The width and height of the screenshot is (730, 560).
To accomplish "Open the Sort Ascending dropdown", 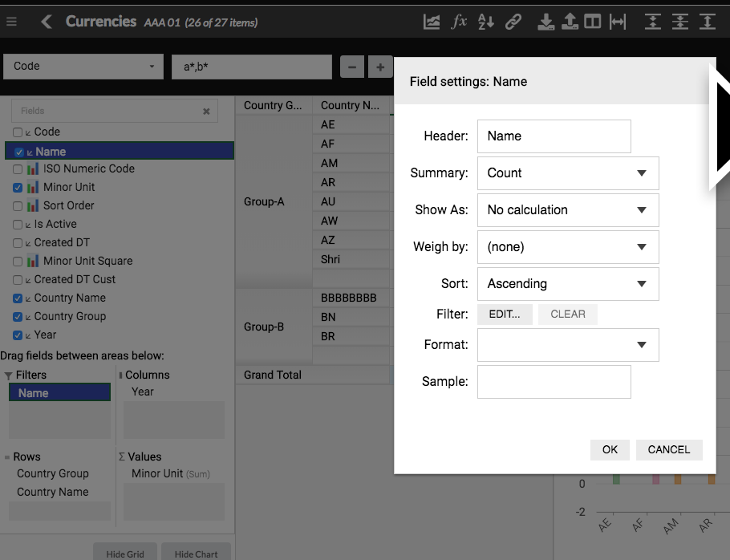I will point(568,283).
